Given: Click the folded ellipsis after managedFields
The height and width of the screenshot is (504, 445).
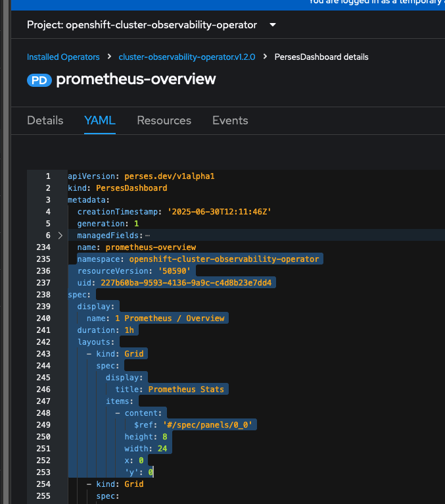Looking at the screenshot, I should click(x=147, y=236).
